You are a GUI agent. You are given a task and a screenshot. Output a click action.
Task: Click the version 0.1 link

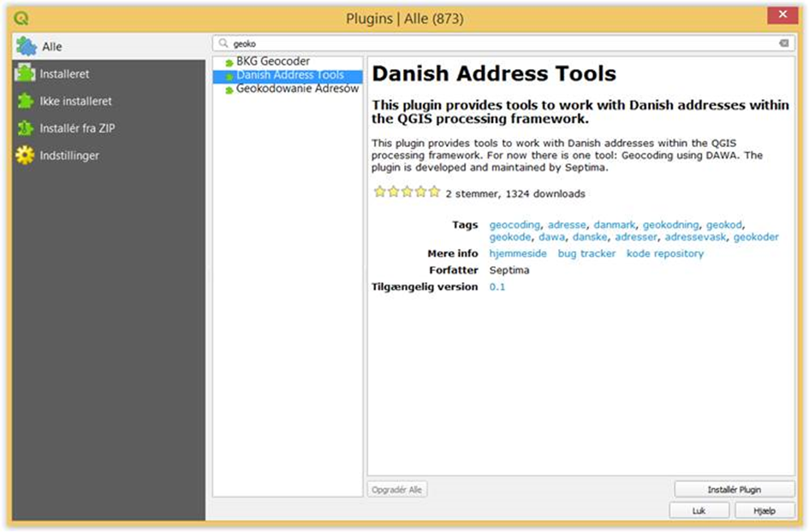tap(497, 287)
